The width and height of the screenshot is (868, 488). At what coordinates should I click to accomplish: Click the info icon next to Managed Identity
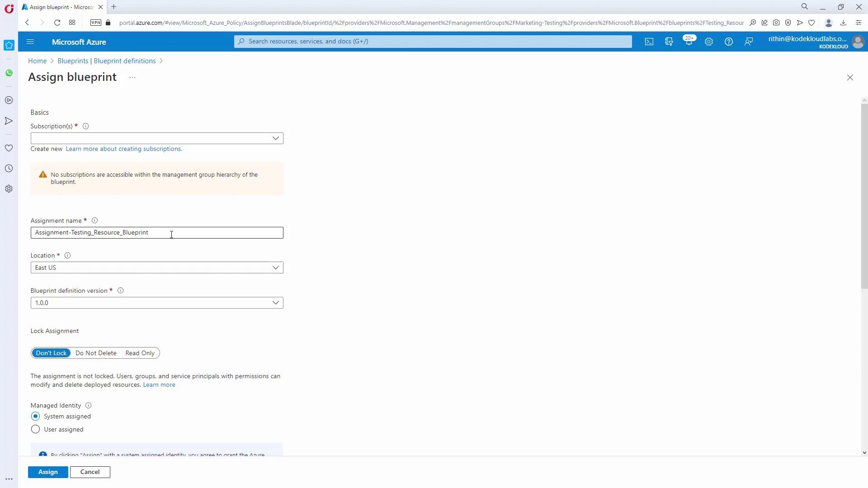click(88, 405)
